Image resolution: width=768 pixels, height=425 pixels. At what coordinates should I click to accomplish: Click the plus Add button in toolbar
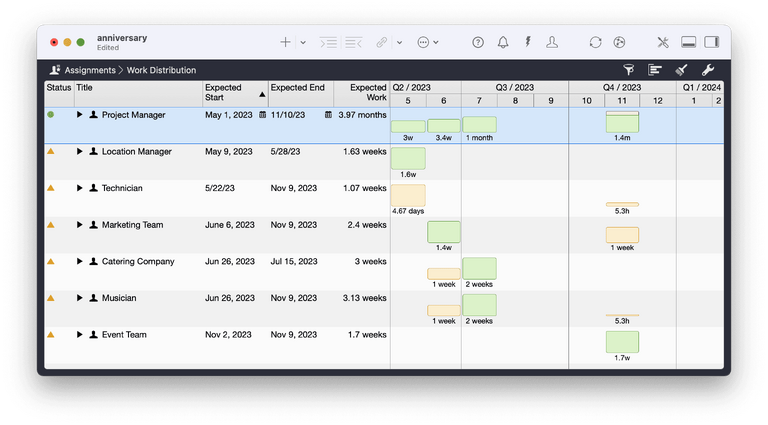[285, 42]
